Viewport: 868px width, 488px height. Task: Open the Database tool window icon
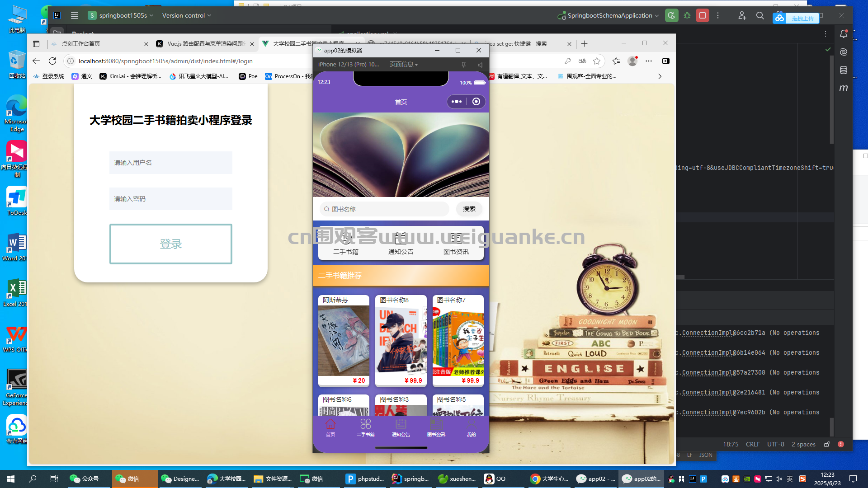click(x=843, y=70)
